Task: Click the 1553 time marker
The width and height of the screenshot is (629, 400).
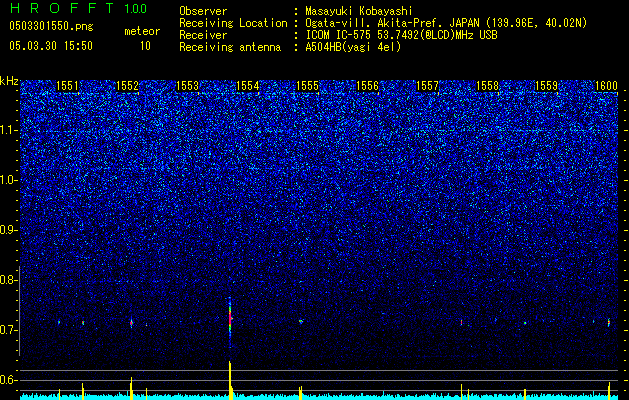Action: click(x=187, y=86)
